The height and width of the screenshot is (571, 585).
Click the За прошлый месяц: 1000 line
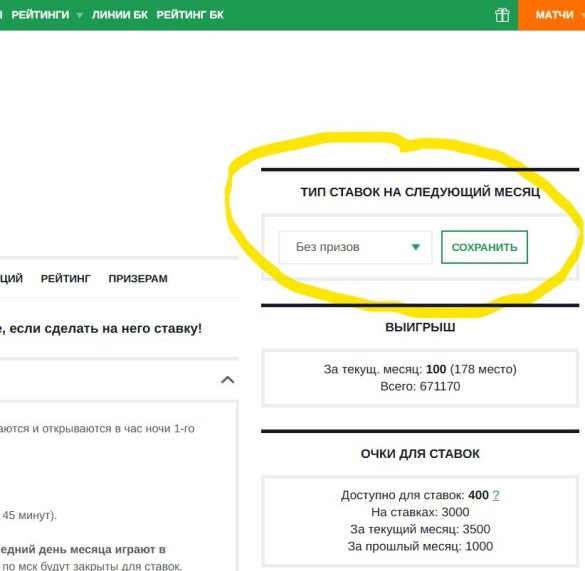[420, 546]
